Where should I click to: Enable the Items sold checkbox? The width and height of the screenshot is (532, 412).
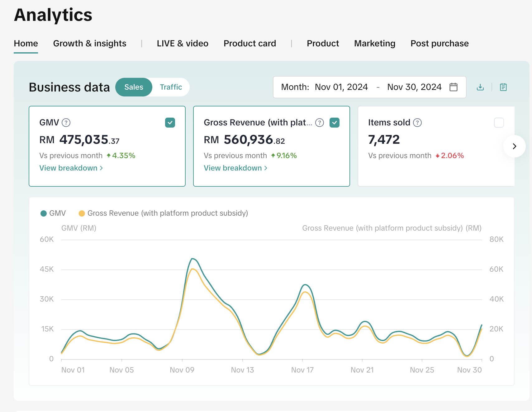click(499, 123)
